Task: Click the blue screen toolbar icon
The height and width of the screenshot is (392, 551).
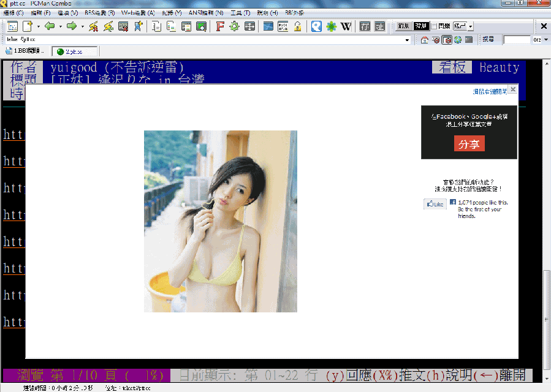Action: 268,26
